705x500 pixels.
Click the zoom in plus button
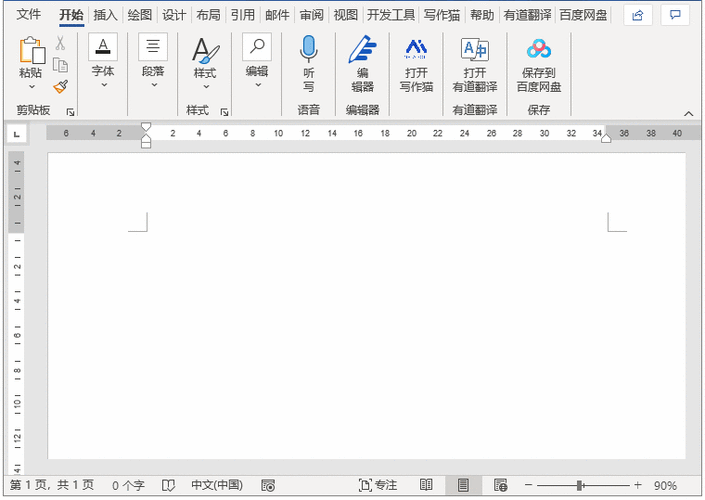pos(637,485)
